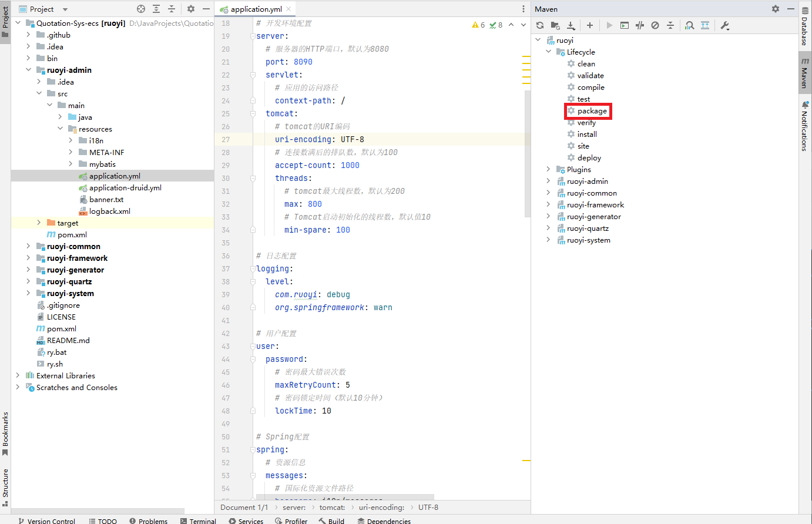Open Maven settings wrench icon
The width and height of the screenshot is (812, 524).
(724, 25)
